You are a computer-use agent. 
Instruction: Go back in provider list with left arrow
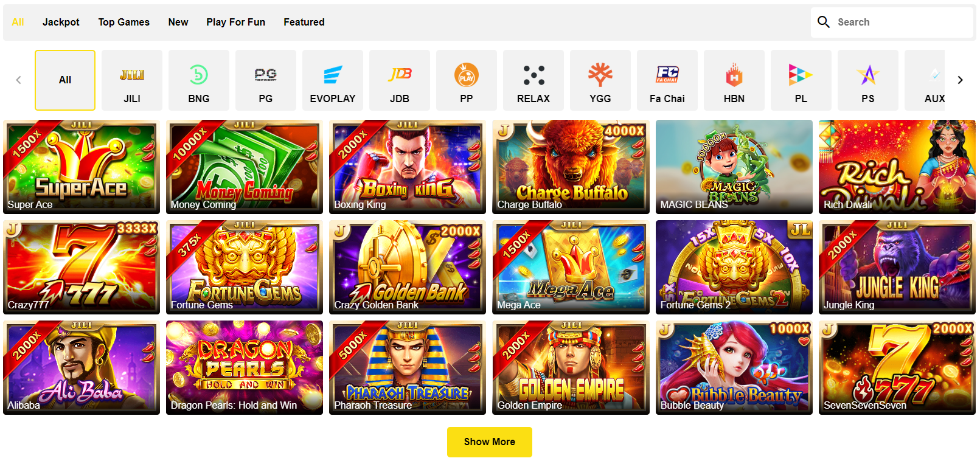(x=18, y=80)
